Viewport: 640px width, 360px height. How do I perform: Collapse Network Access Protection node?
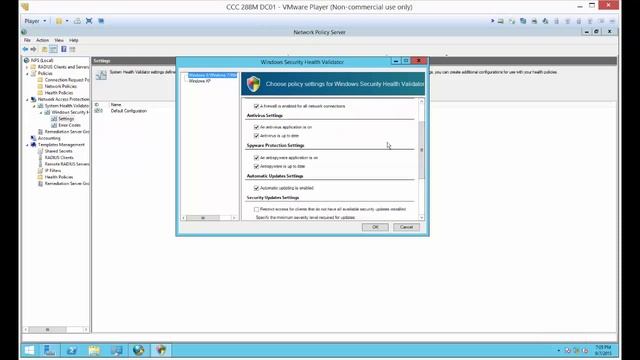click(27, 99)
